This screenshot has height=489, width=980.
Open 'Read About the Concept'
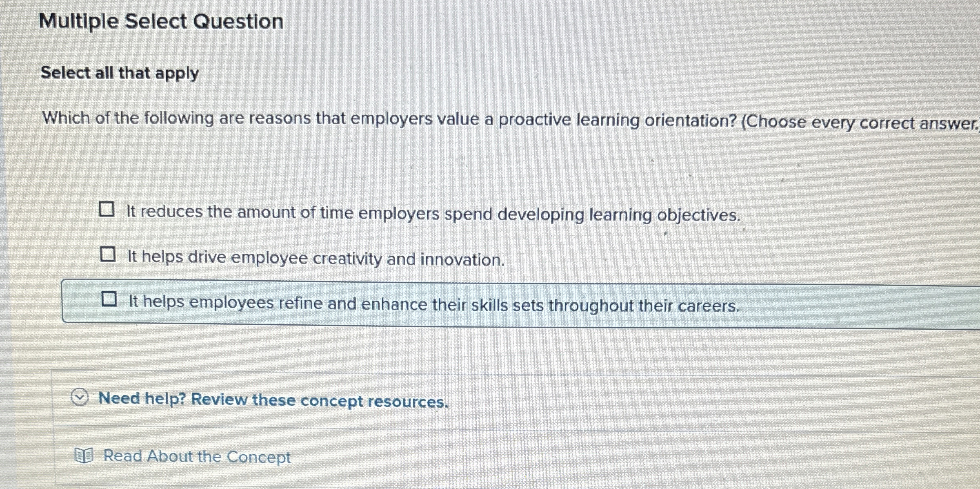coord(196,456)
